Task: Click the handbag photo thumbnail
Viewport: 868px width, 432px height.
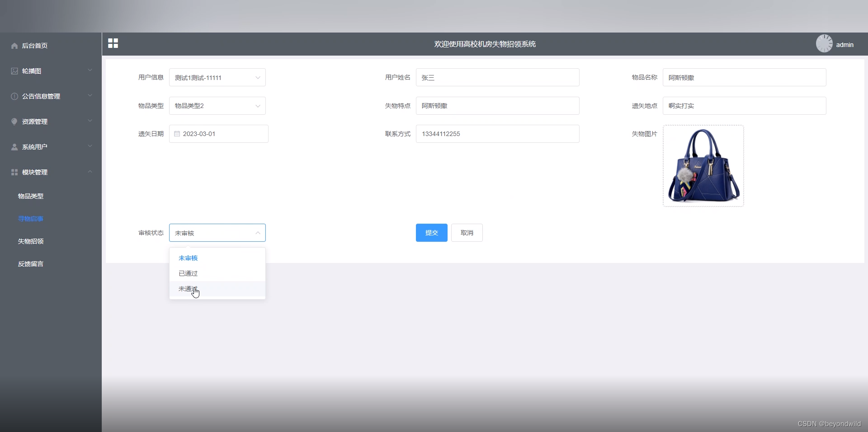Action: [703, 166]
